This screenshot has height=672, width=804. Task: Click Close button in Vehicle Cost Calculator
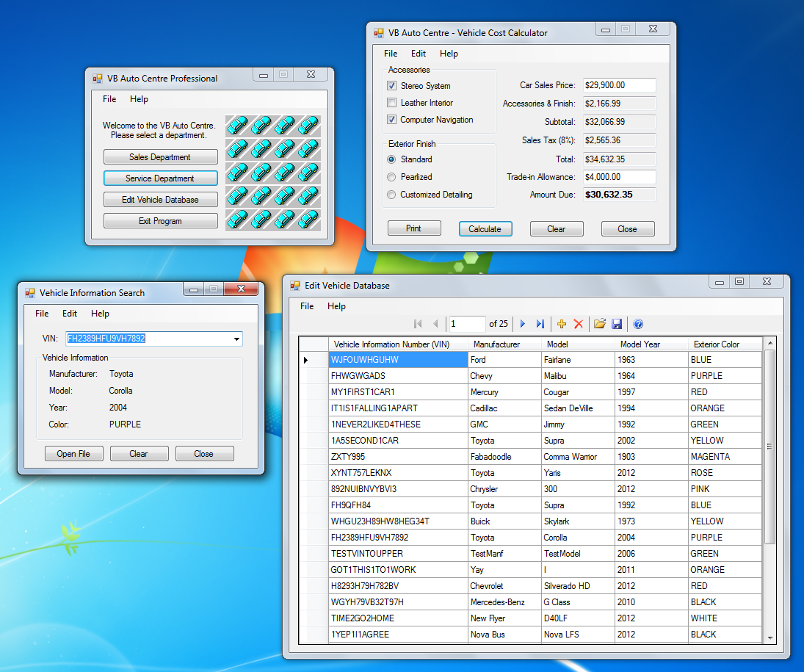click(x=628, y=229)
